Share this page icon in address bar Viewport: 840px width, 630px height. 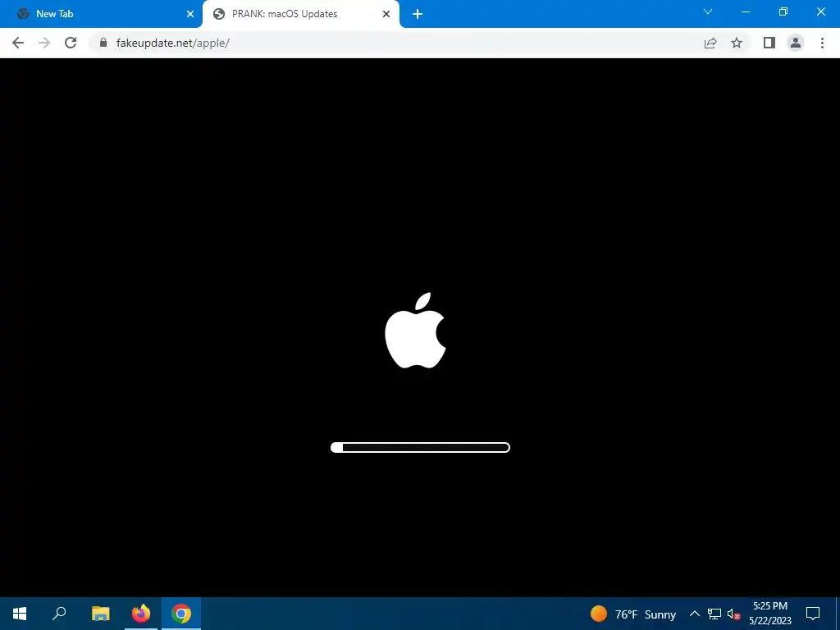tap(710, 43)
